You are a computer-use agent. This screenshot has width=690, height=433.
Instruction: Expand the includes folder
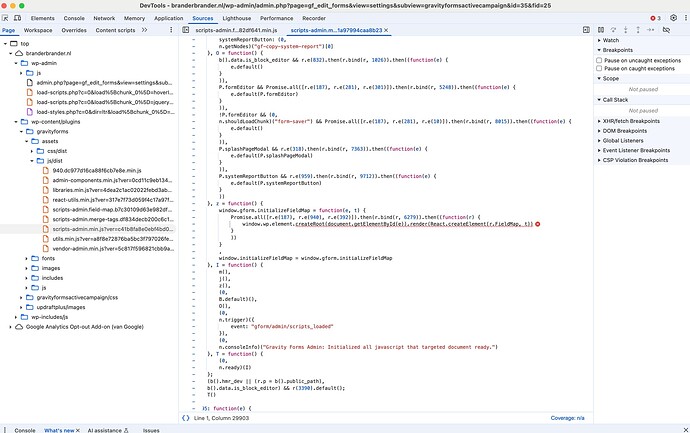(x=26, y=278)
